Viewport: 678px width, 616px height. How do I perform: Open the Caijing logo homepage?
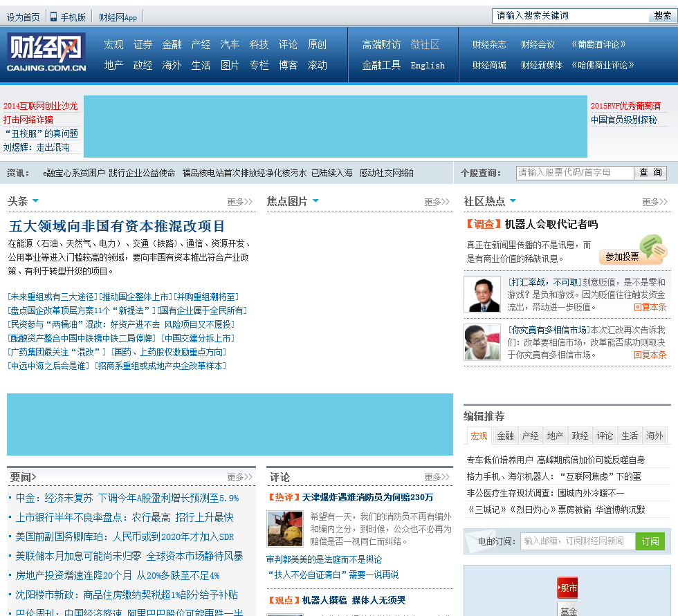click(x=46, y=53)
